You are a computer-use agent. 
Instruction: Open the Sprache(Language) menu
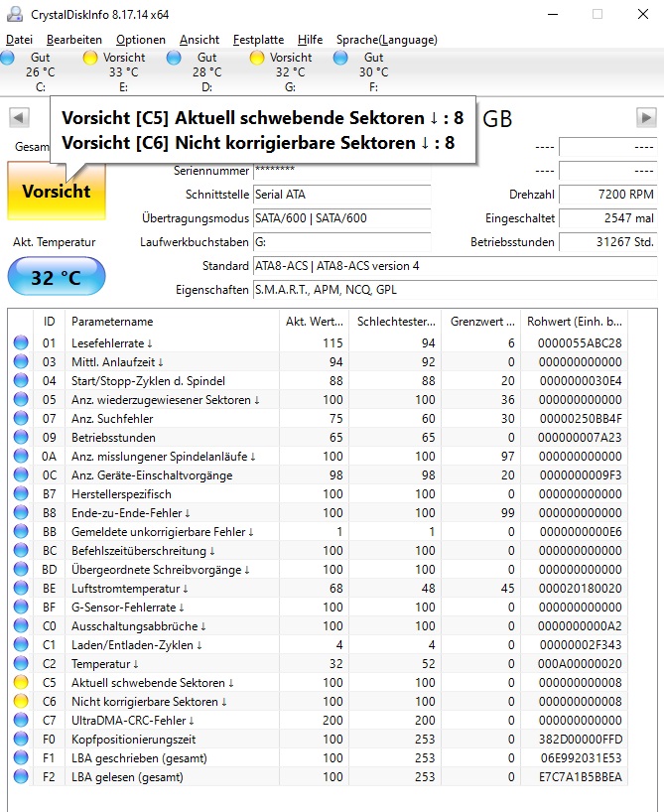[x=387, y=40]
